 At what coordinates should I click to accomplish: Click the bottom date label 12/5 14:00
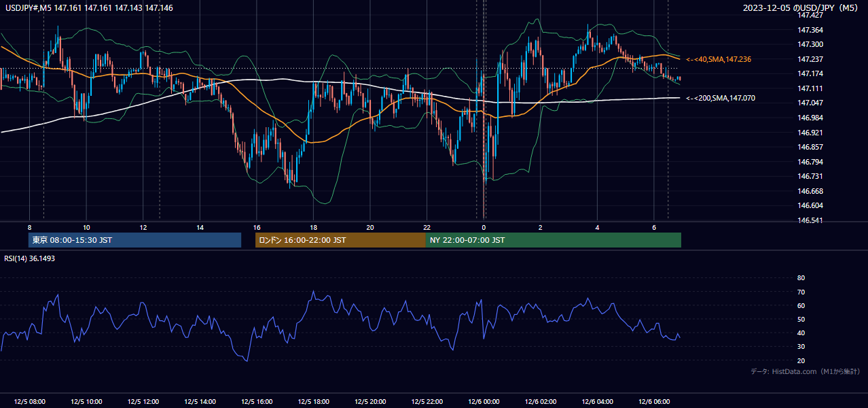point(200,402)
